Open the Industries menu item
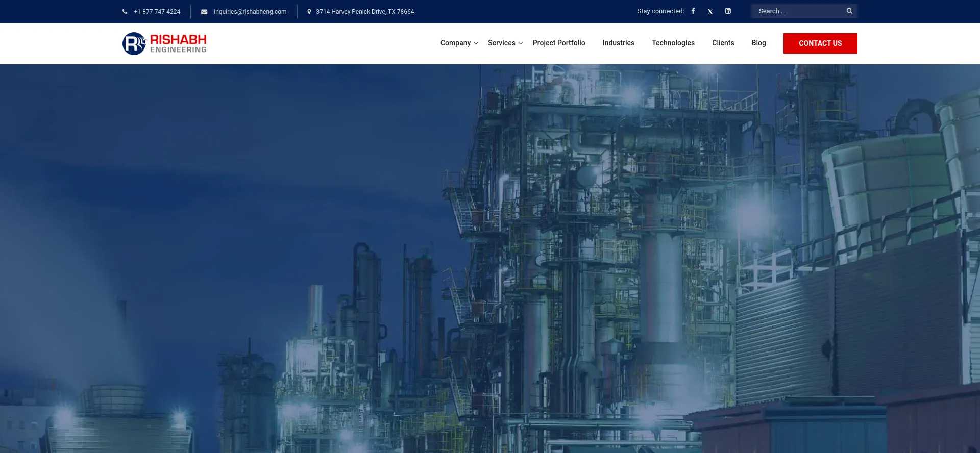980x453 pixels. tap(618, 43)
